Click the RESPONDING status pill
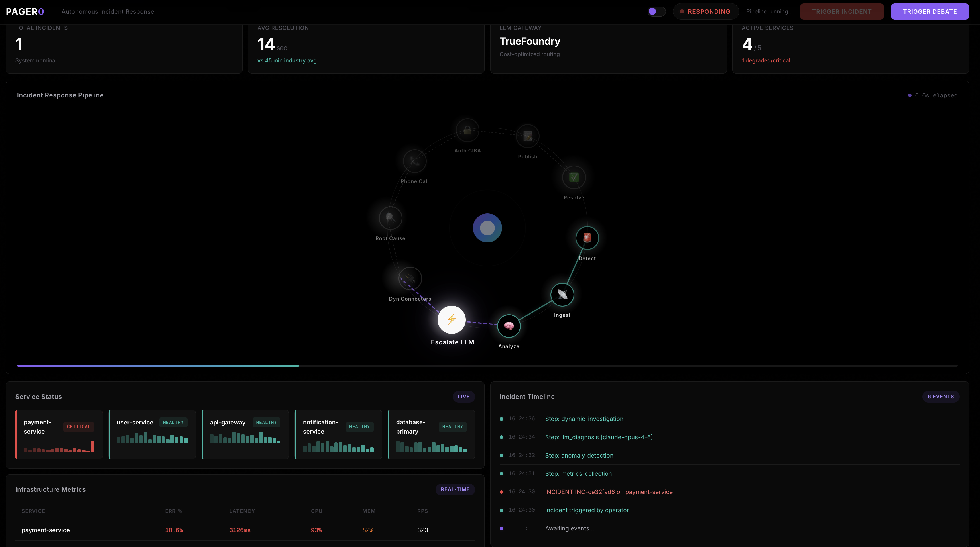The height and width of the screenshot is (547, 980). point(705,11)
